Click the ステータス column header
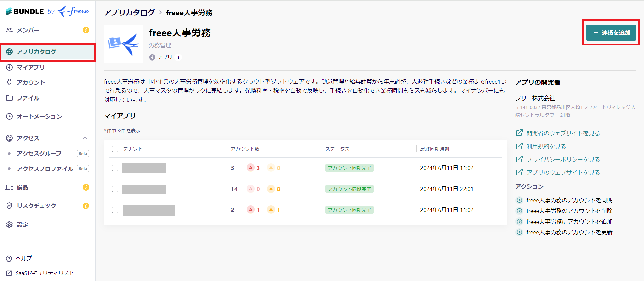Image resolution: width=644 pixels, height=281 pixels. [337, 149]
